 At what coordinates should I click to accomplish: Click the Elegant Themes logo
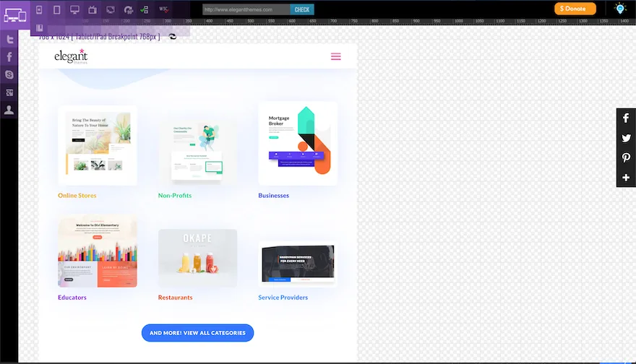pyautogui.click(x=71, y=56)
